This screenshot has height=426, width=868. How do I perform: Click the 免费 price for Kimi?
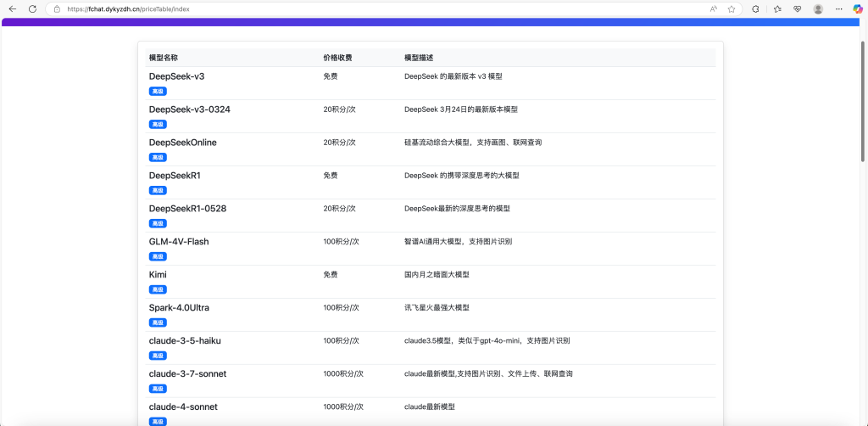[331, 275]
